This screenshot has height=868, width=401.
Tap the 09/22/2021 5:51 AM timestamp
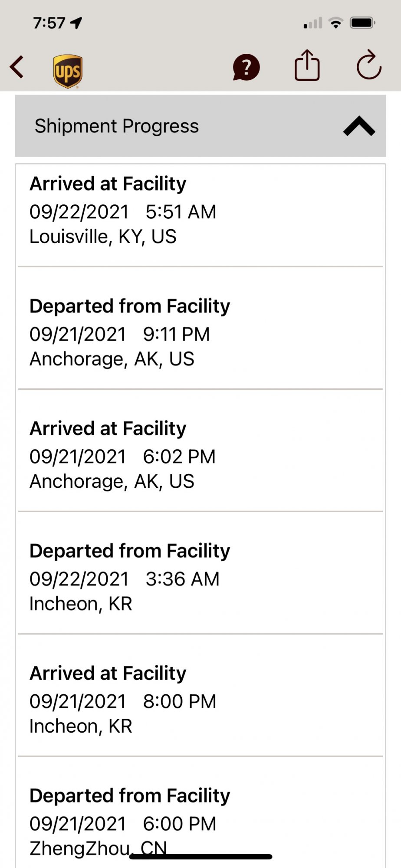point(123,212)
